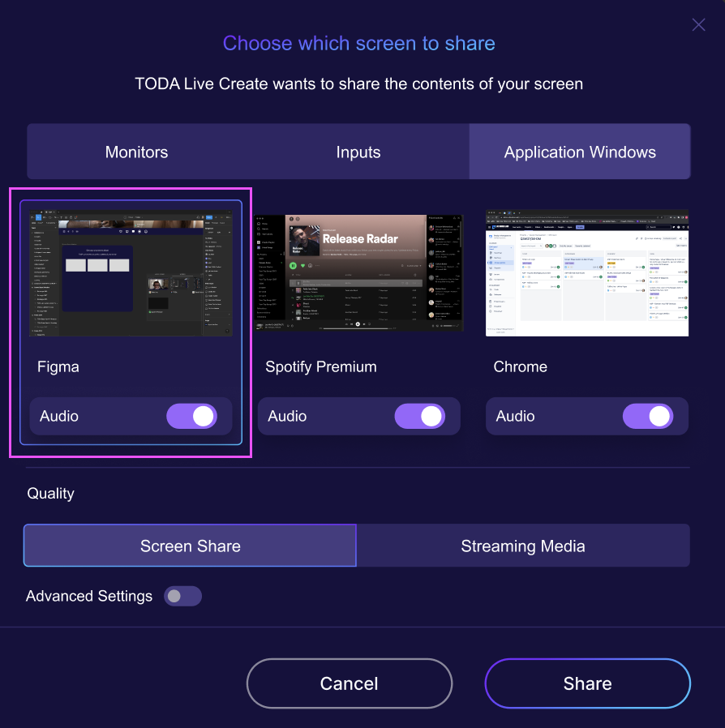Click the Spotify Premium label

pyautogui.click(x=321, y=366)
